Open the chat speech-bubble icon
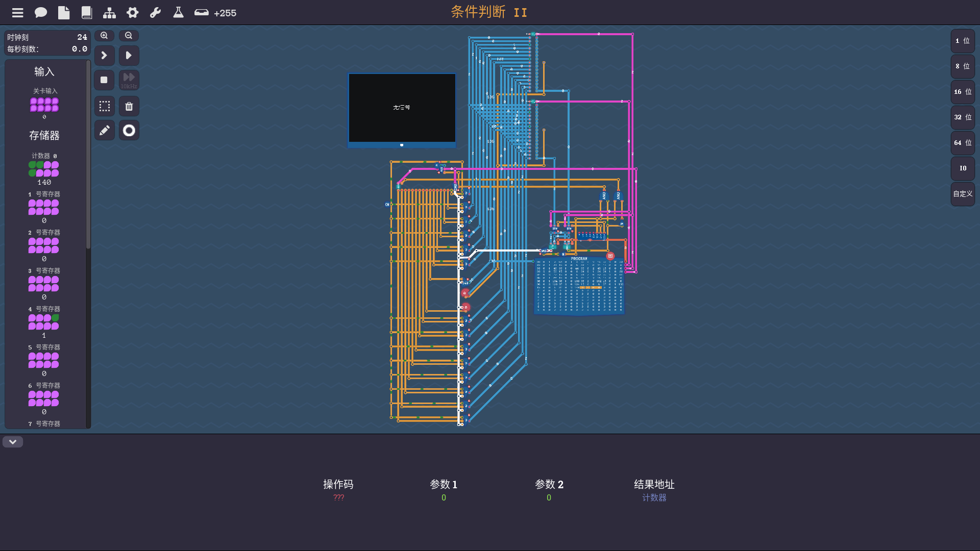 point(41,13)
